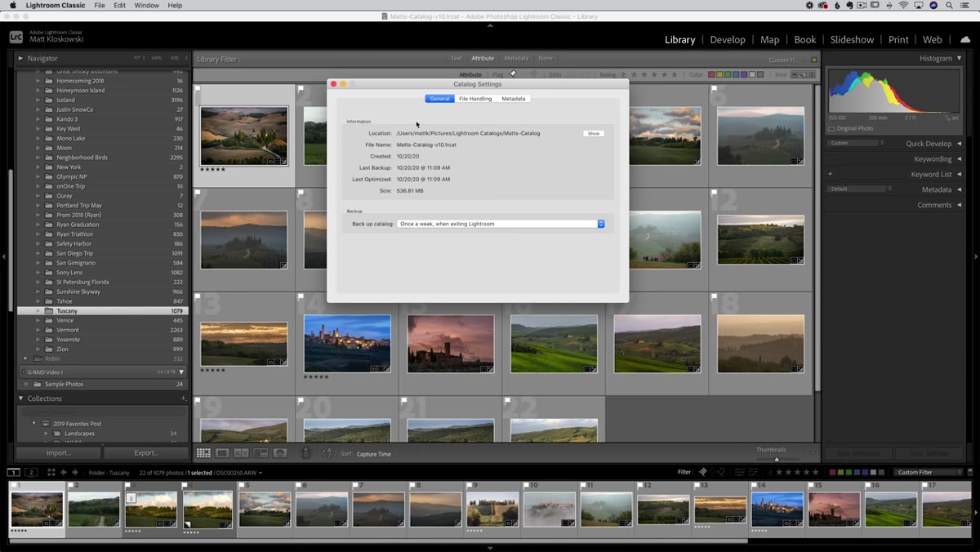Open Compare view (XY) in toolbar
This screenshot has width=980, height=552.
pyautogui.click(x=242, y=453)
